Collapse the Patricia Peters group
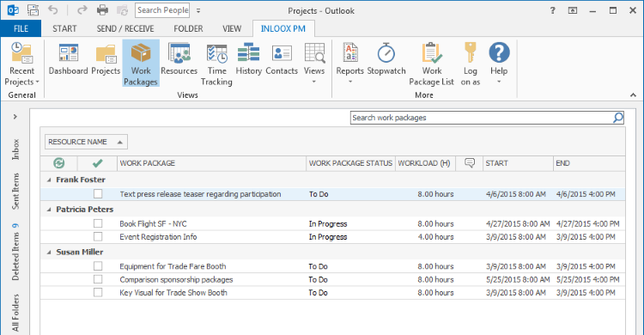This screenshot has width=644, height=335. [x=49, y=210]
